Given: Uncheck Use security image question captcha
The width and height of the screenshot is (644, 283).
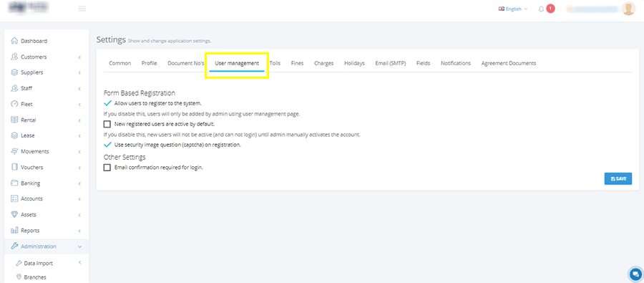Looking at the screenshot, I should pos(107,145).
